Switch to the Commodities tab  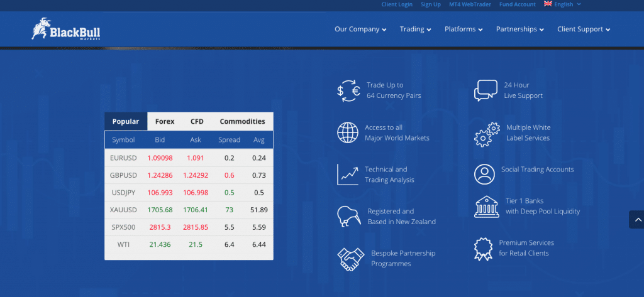click(242, 121)
